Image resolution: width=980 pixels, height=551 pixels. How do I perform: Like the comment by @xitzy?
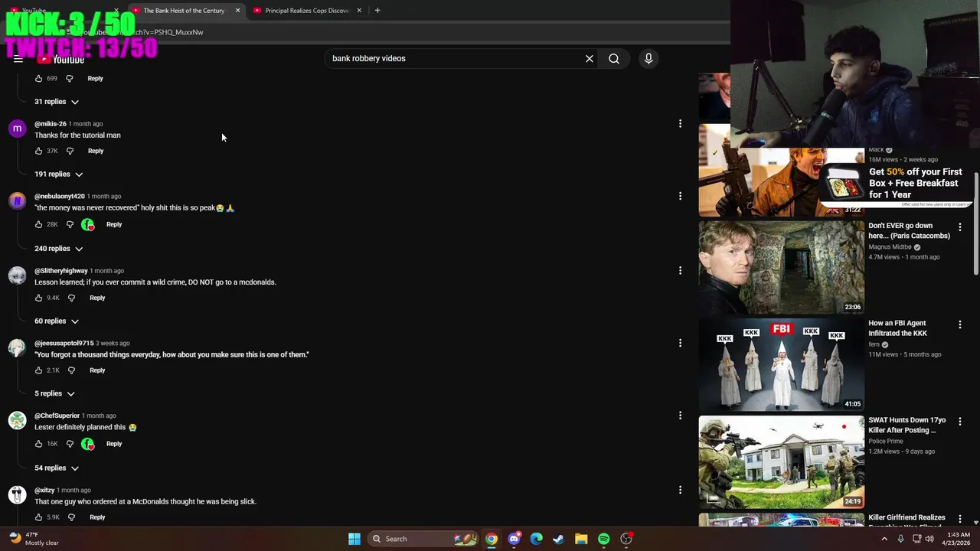click(x=39, y=517)
